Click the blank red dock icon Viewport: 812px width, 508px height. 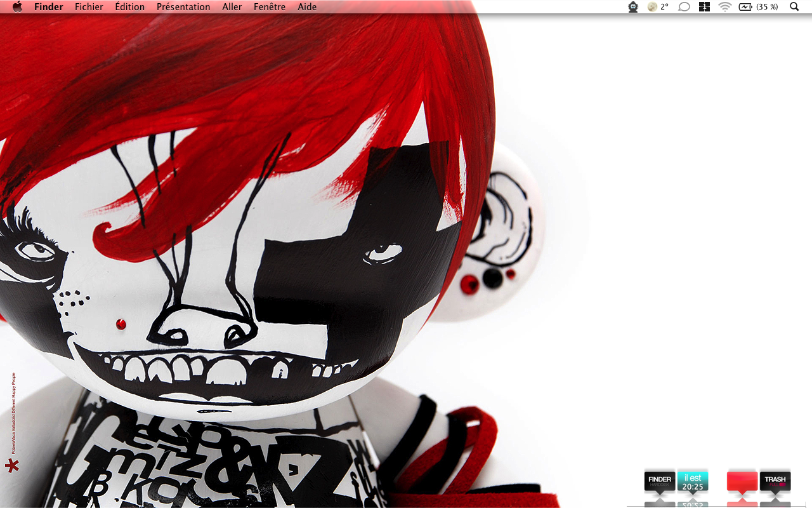click(742, 482)
